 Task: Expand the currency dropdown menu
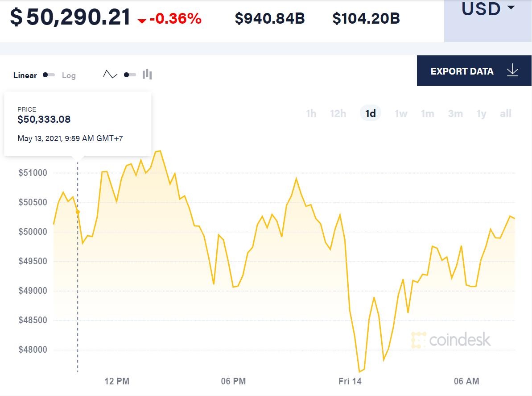(487, 10)
